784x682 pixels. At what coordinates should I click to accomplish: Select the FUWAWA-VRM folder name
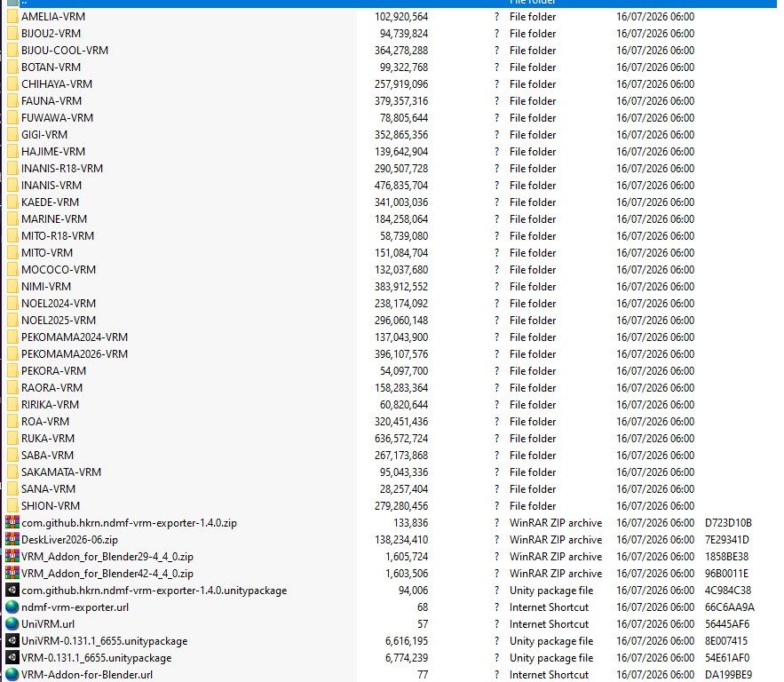(57, 118)
